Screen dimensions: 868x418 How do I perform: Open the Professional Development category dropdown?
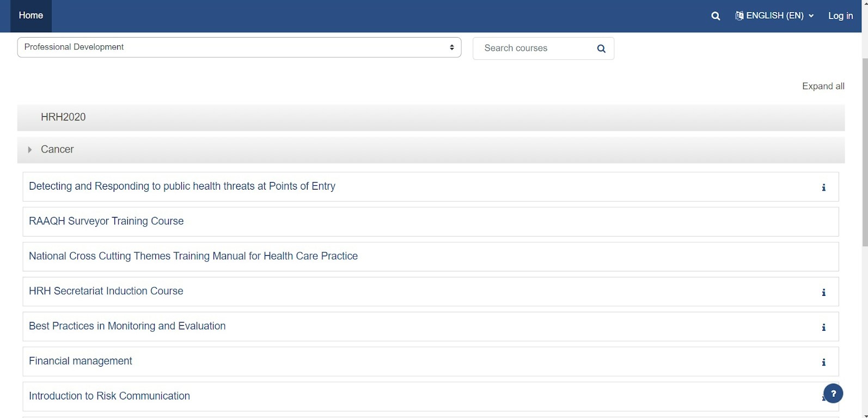coord(239,47)
